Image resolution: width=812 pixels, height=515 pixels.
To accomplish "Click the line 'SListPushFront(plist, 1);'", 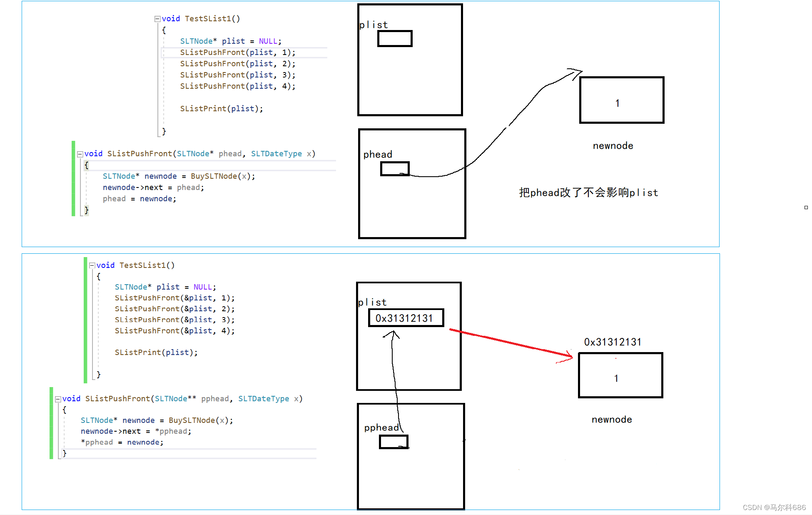I will pyautogui.click(x=238, y=52).
